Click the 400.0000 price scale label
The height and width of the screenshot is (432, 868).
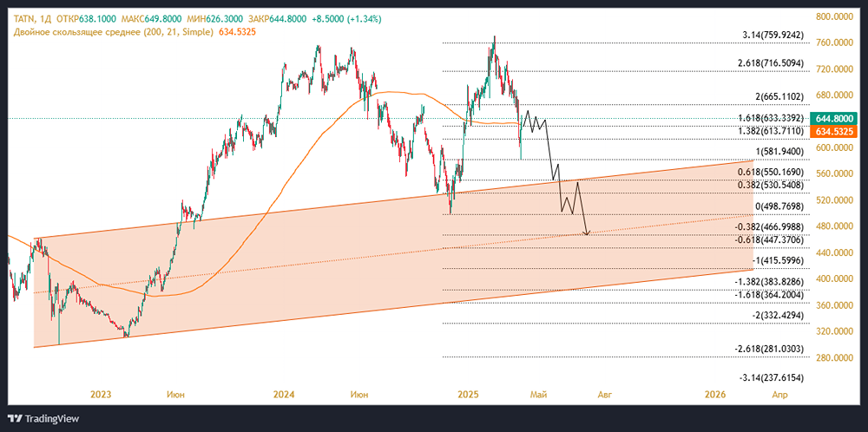[833, 279]
